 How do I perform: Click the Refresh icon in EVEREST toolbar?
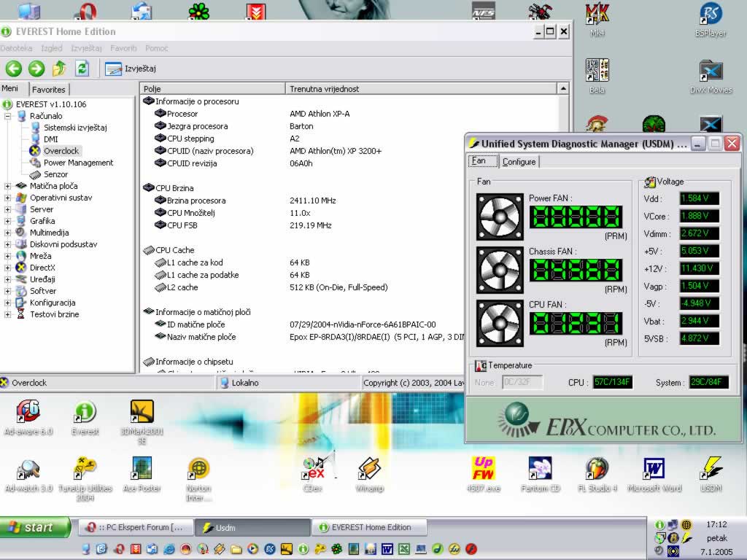[82, 69]
